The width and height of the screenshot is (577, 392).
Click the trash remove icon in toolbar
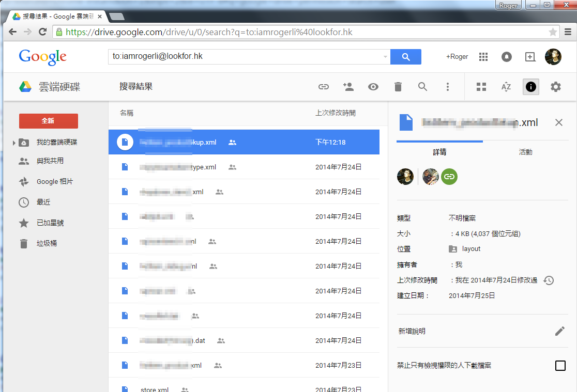[398, 87]
